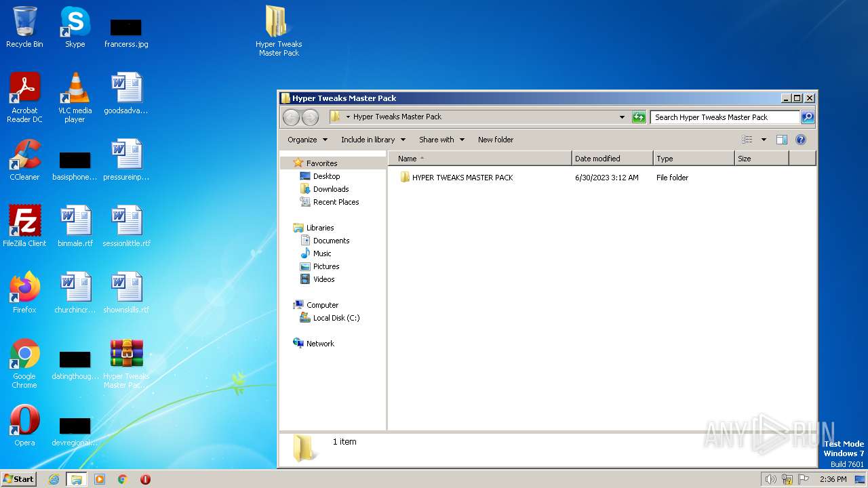Launch Firefox from the desktop

pyautogui.click(x=24, y=293)
